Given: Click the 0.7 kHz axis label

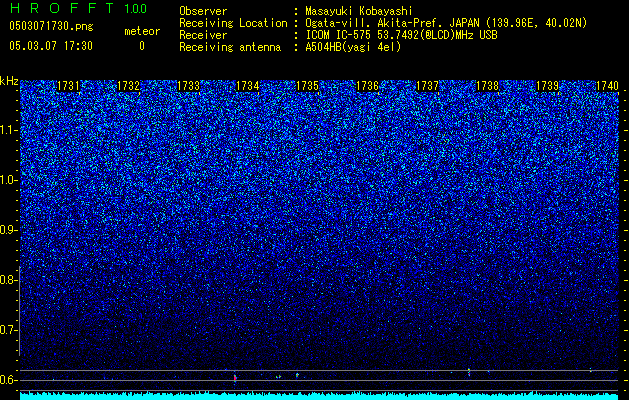Looking at the screenshot, I should [x=8, y=330].
